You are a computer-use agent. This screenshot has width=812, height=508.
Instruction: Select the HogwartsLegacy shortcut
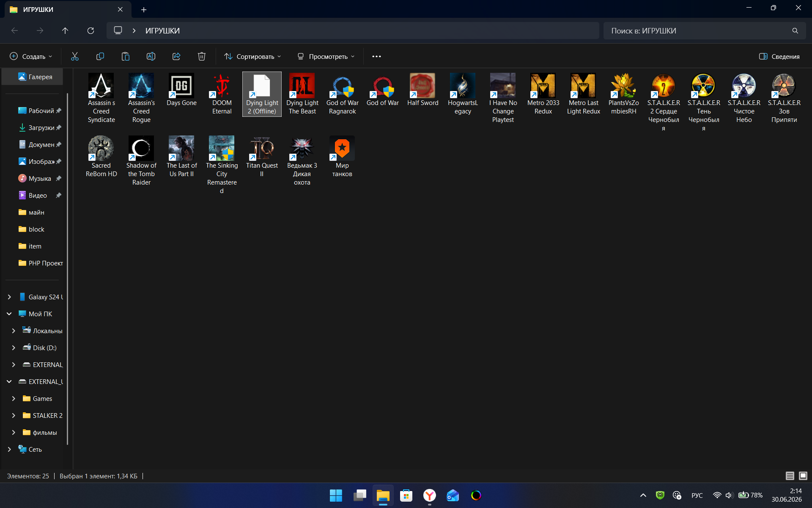(463, 94)
